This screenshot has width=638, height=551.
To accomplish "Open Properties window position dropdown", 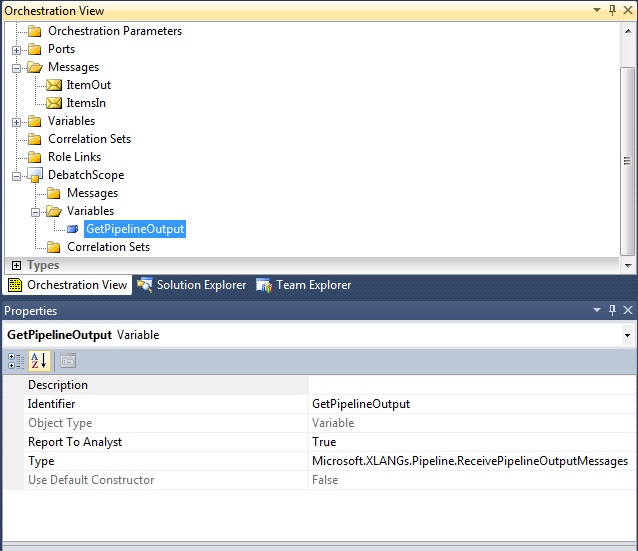I will click(597, 310).
